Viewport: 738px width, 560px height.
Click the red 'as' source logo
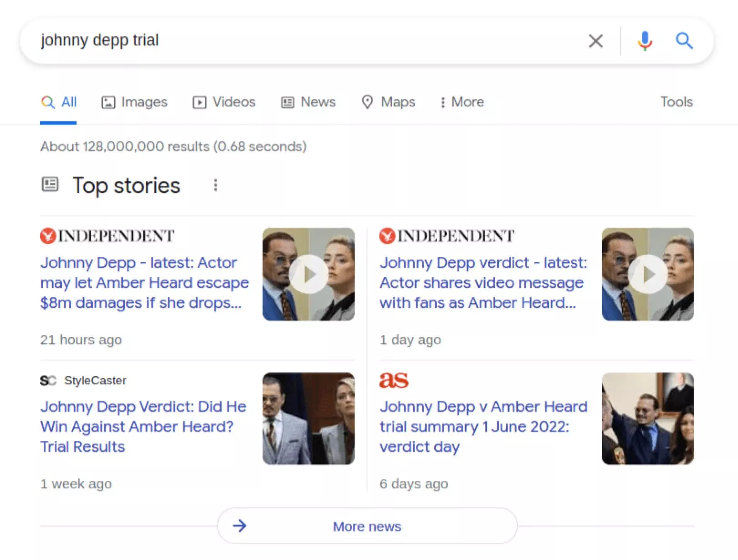(x=394, y=380)
